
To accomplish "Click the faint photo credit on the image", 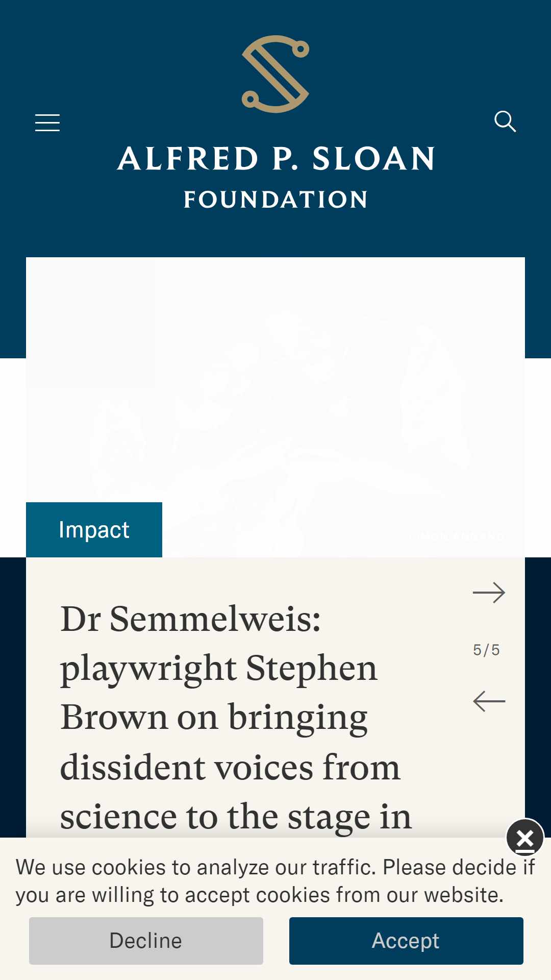I will [457, 536].
